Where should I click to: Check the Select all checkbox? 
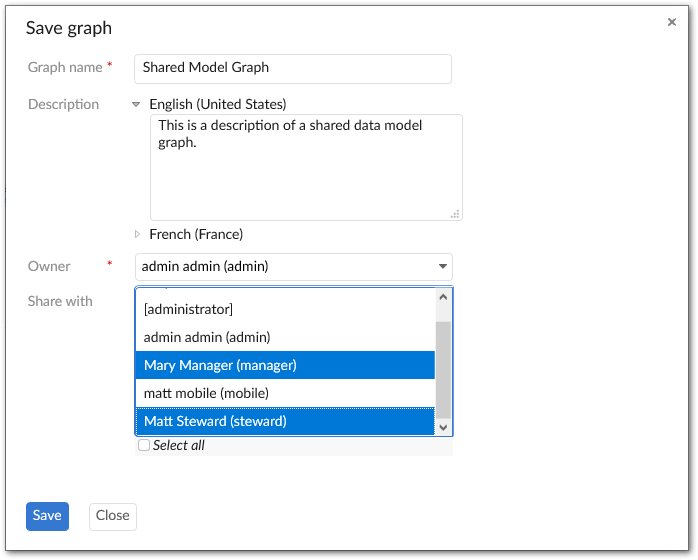(x=144, y=445)
